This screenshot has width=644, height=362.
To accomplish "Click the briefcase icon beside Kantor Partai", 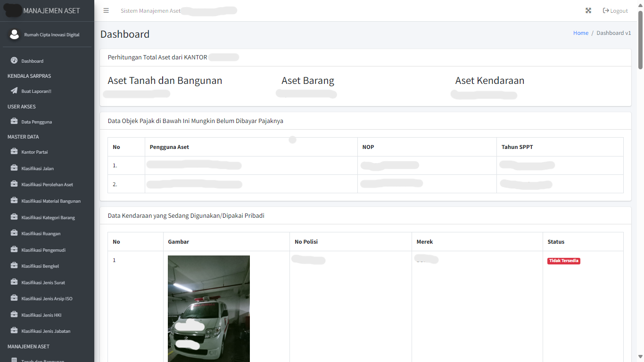I will click(14, 152).
